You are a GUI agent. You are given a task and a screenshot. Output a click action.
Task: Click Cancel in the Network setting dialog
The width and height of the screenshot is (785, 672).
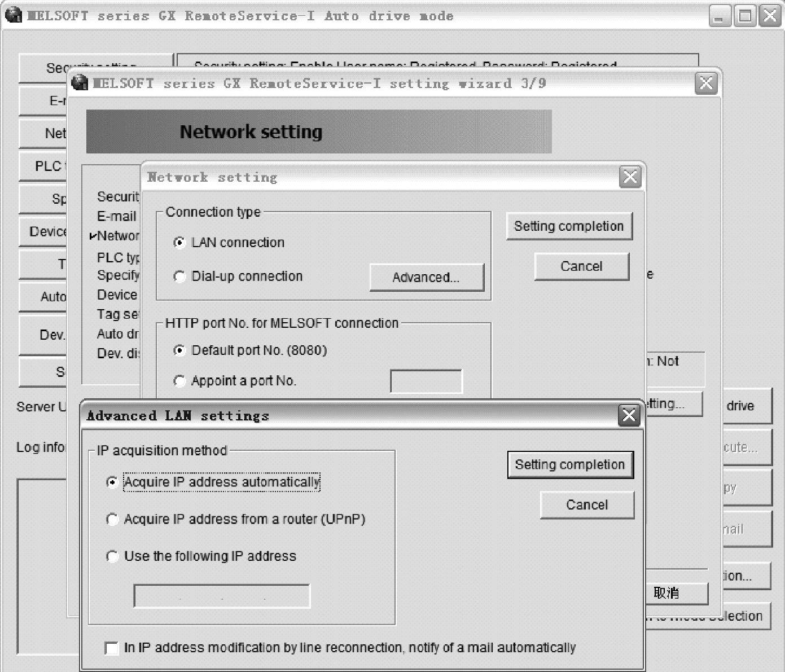coord(581,266)
